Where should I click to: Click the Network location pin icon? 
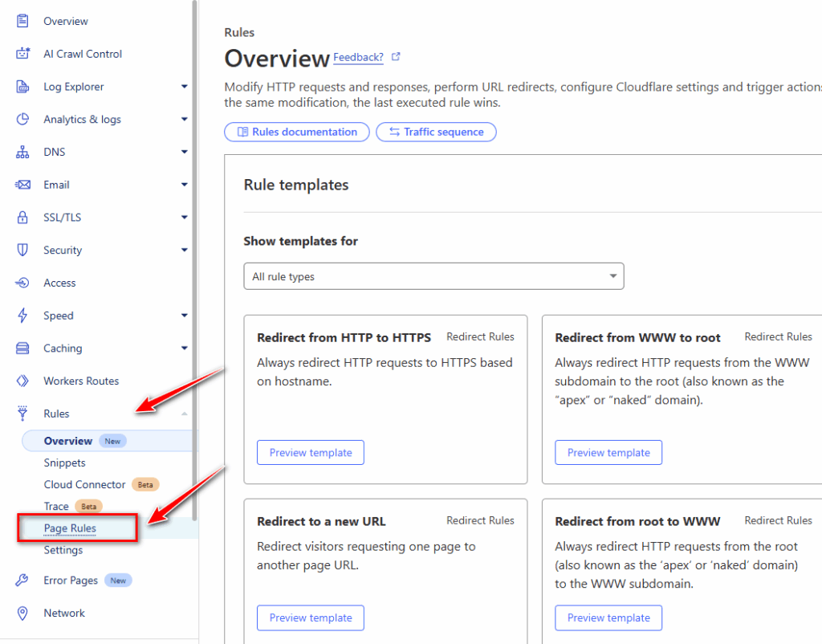coord(23,613)
